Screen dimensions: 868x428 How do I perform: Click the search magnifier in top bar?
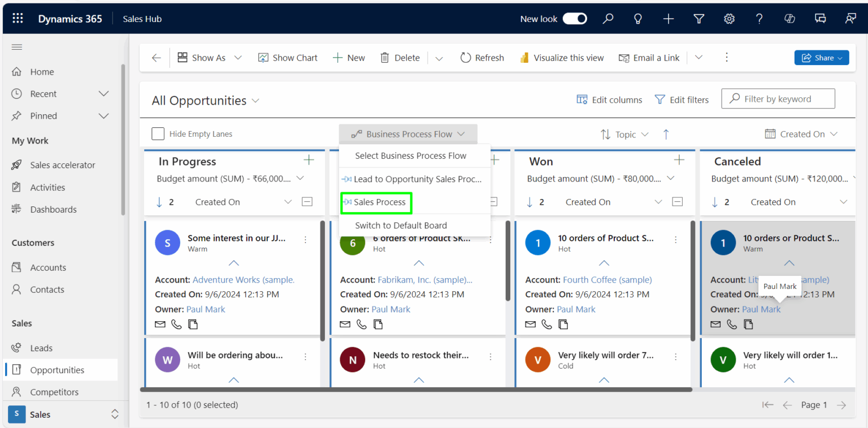[608, 19]
